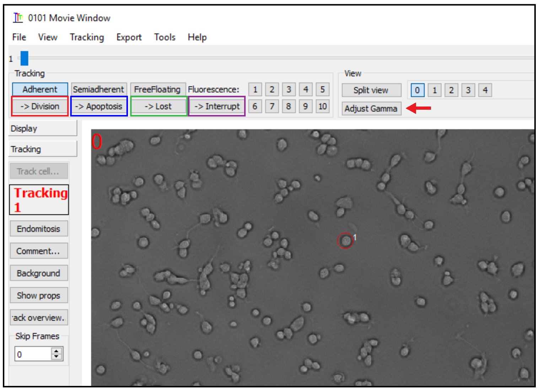
Task: Expand the Tracking side panel section
Action: 43,149
